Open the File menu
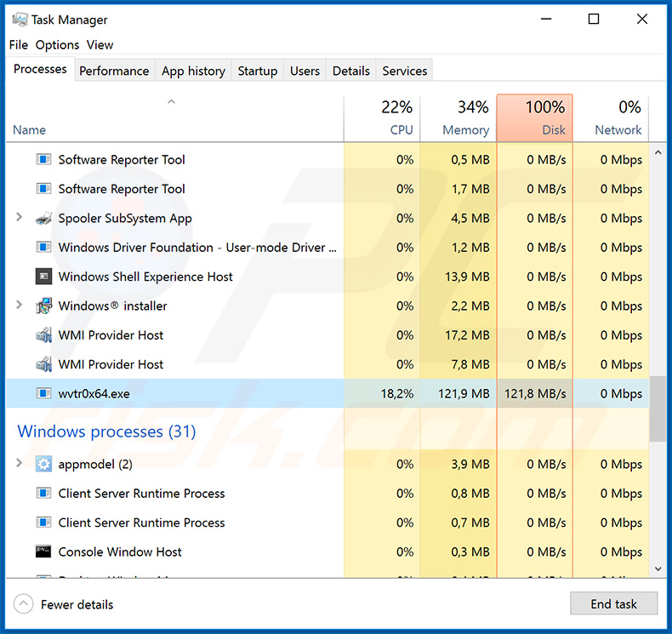This screenshot has width=672, height=634. (19, 44)
